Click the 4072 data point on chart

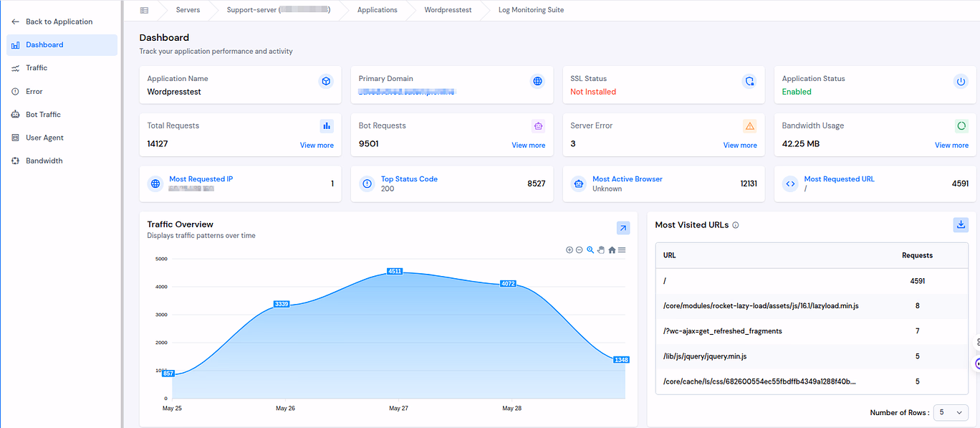pos(508,284)
